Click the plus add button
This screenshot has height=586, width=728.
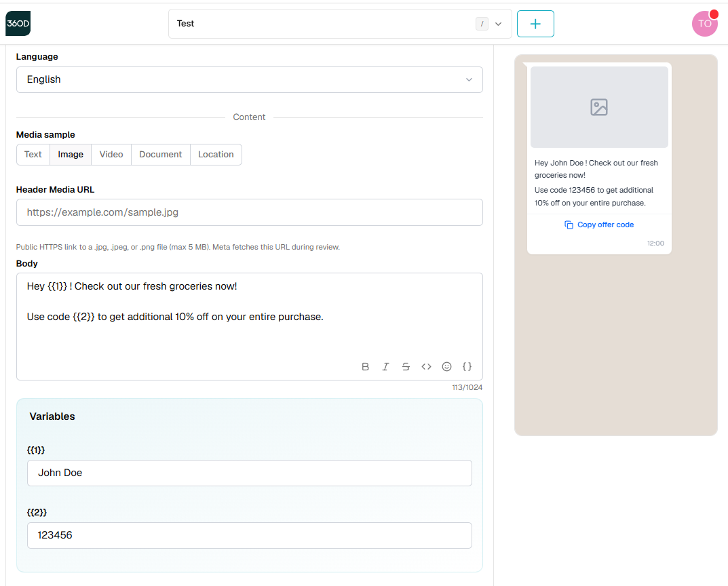pos(535,24)
